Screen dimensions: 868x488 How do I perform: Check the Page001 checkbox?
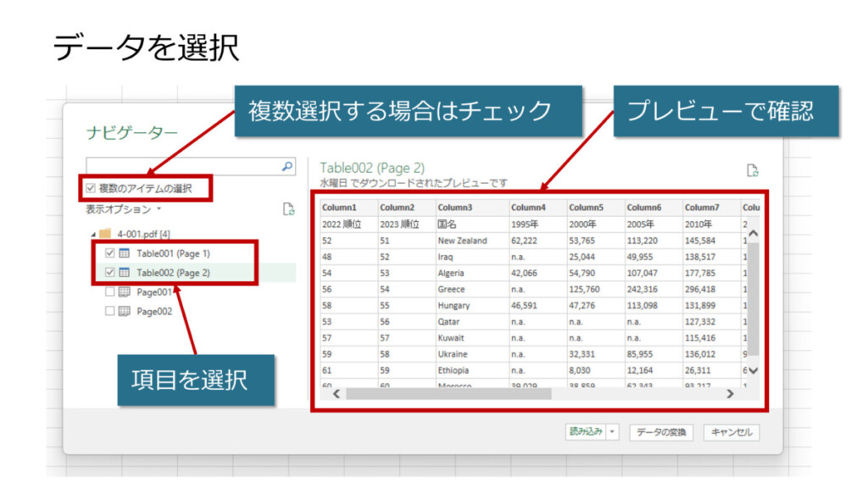pyautogui.click(x=109, y=292)
